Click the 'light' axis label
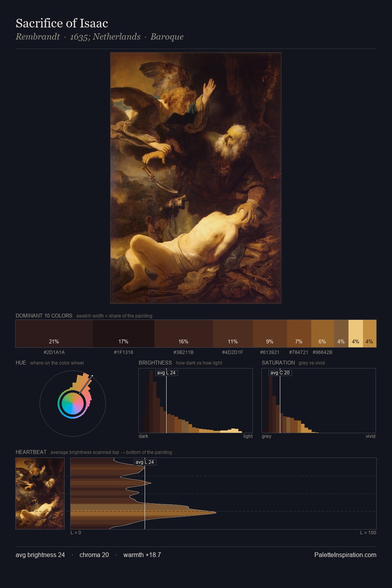 [248, 436]
